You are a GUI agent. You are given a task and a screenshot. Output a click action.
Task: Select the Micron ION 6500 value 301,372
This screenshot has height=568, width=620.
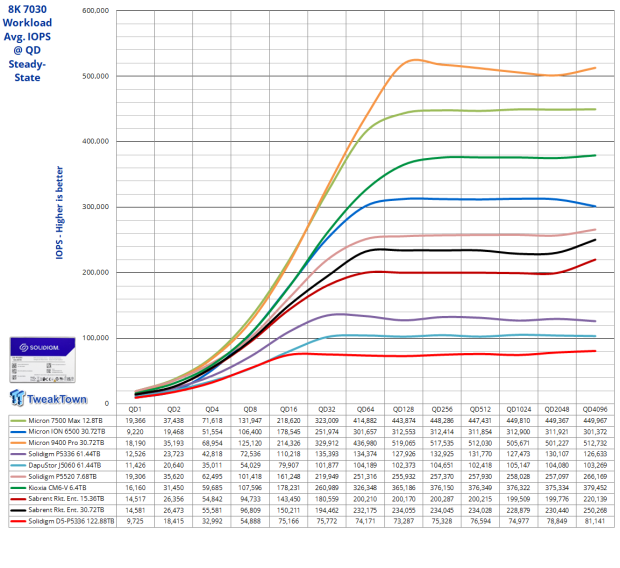point(595,432)
